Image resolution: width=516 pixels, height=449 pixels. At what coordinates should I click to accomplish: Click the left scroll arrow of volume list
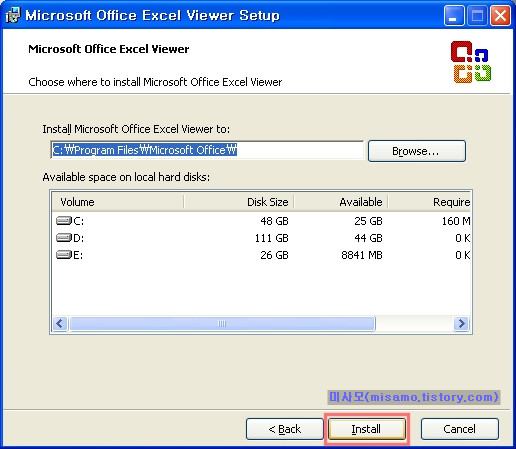[x=60, y=323]
